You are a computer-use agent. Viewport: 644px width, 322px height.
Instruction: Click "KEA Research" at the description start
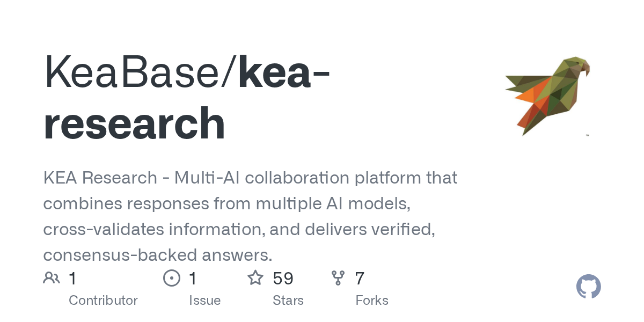(100, 178)
